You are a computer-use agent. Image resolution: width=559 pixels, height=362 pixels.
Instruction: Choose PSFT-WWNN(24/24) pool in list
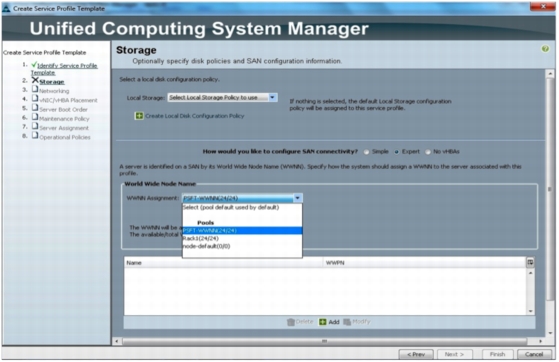[242, 230]
